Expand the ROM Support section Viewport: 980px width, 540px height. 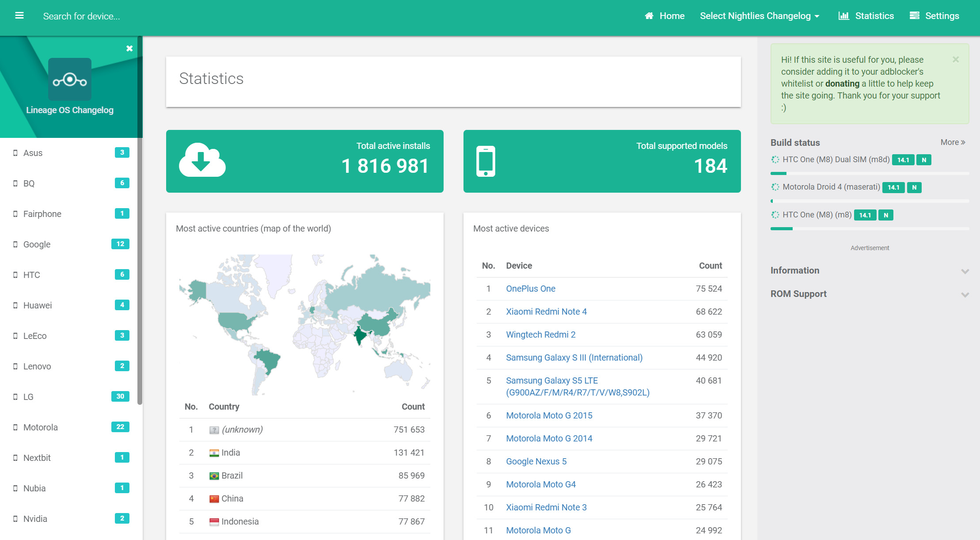pyautogui.click(x=870, y=294)
